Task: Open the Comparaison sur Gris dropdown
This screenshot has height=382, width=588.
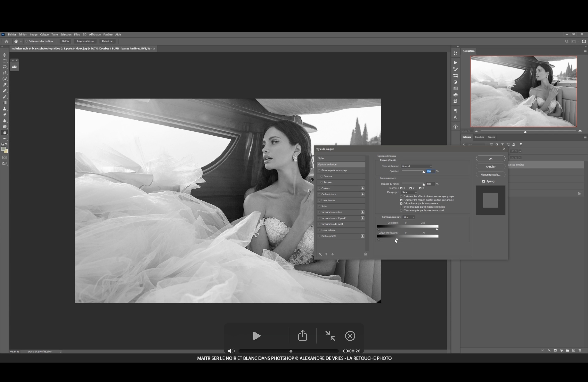Action: click(409, 217)
